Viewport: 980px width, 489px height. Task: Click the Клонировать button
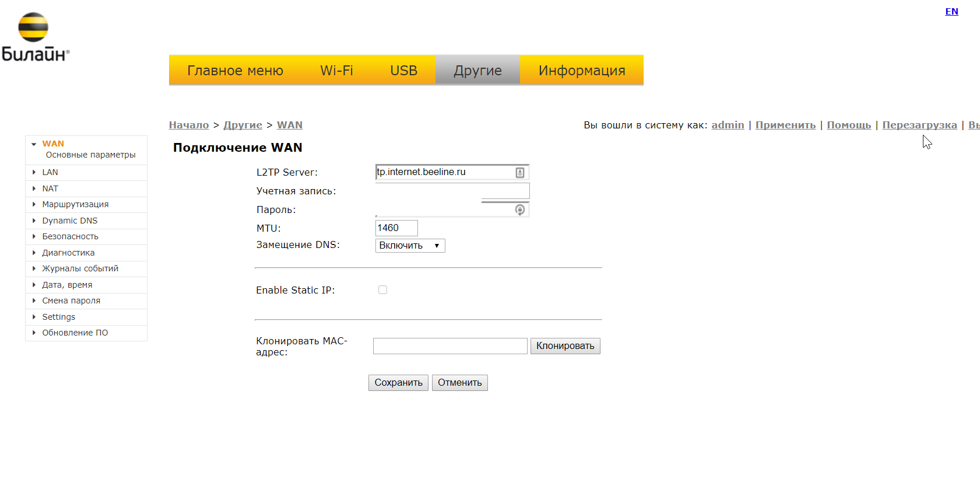tap(565, 346)
